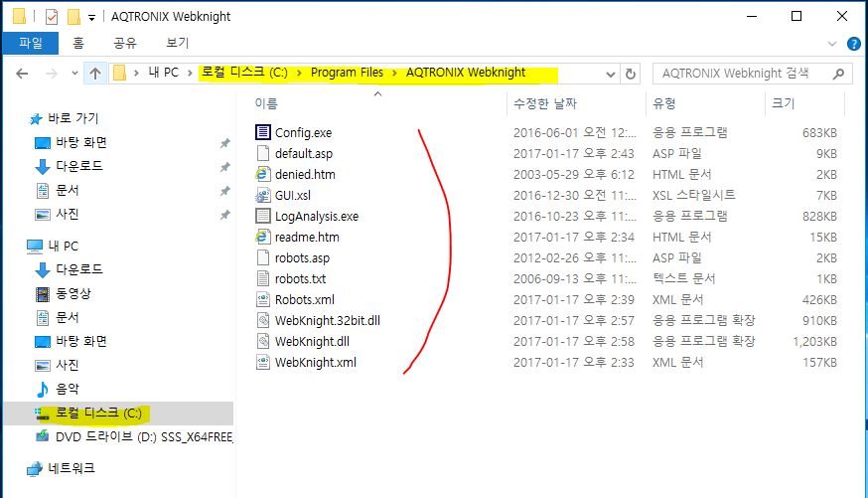Go forward with the forward arrow
This screenshot has width=868, height=498.
[52, 74]
